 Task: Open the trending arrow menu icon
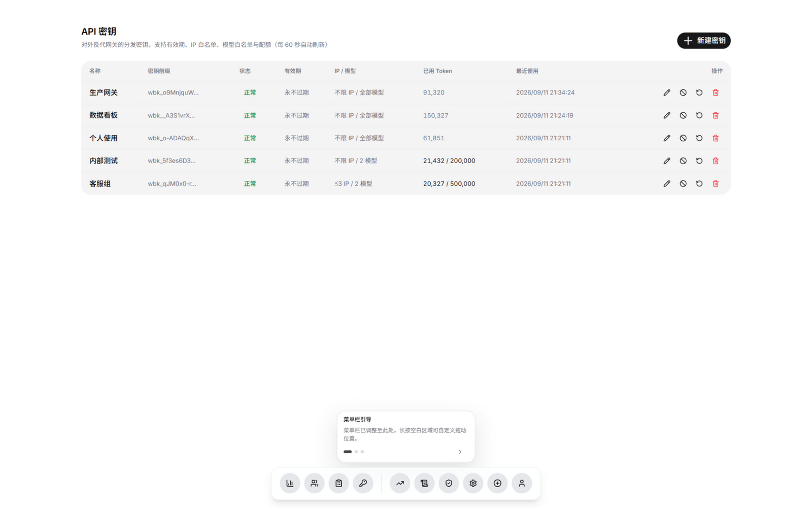point(400,483)
